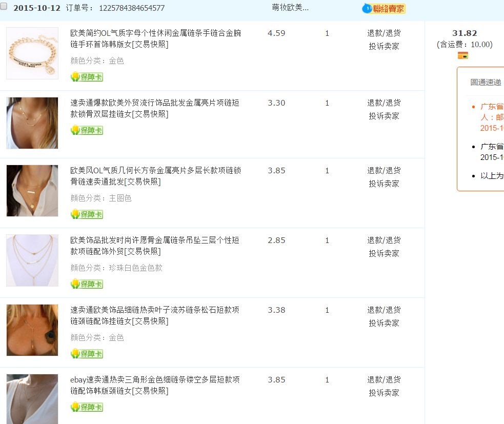The image size is (504, 424).
Task: Open the 欧美简约OL bracelet product title link
Action: coord(155,38)
